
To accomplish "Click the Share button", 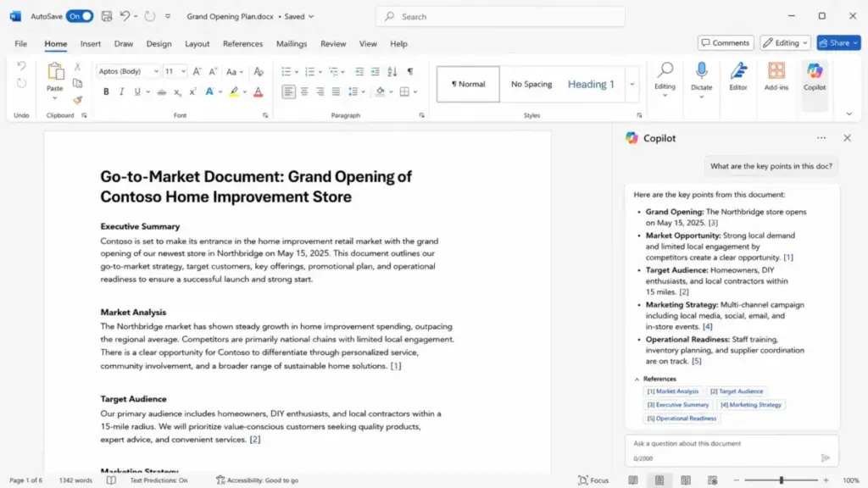I will [x=838, y=42].
